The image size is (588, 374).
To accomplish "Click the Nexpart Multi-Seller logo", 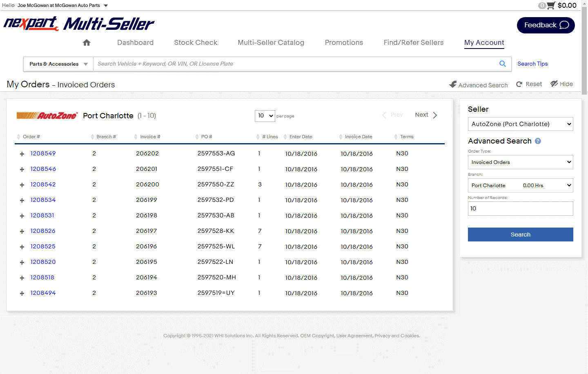I will pyautogui.click(x=79, y=24).
